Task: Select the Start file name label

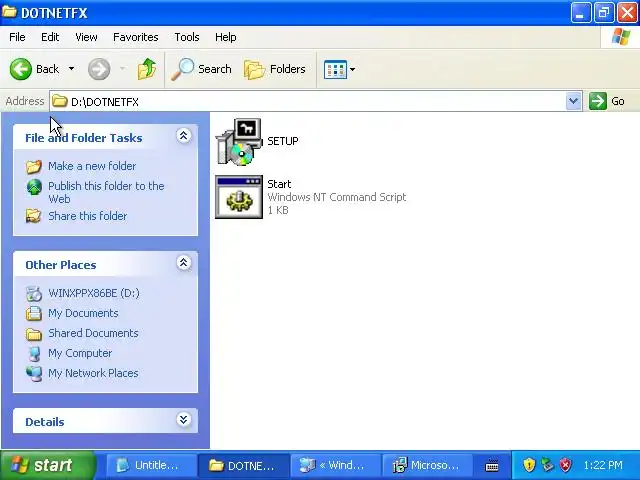Action: [x=279, y=184]
